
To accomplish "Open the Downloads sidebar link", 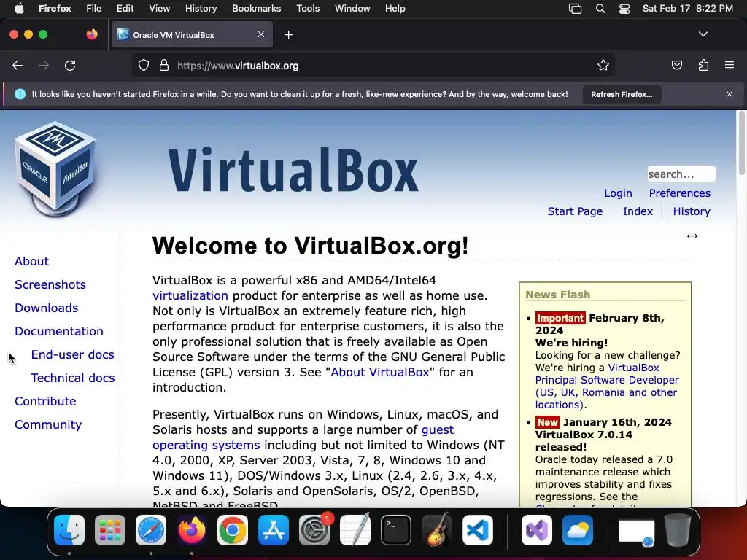I will point(46,308).
